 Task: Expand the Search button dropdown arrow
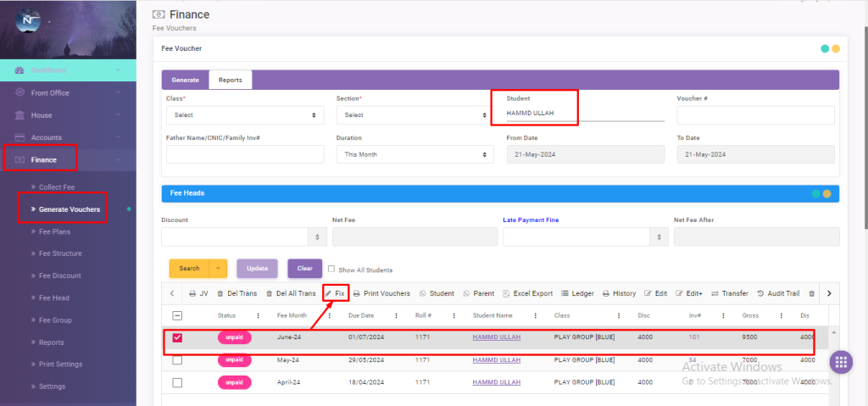click(220, 269)
